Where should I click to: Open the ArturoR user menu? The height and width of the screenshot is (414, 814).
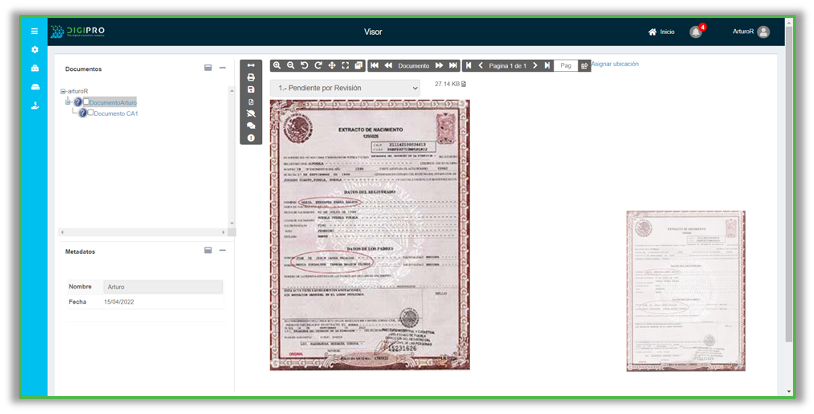coord(750,32)
